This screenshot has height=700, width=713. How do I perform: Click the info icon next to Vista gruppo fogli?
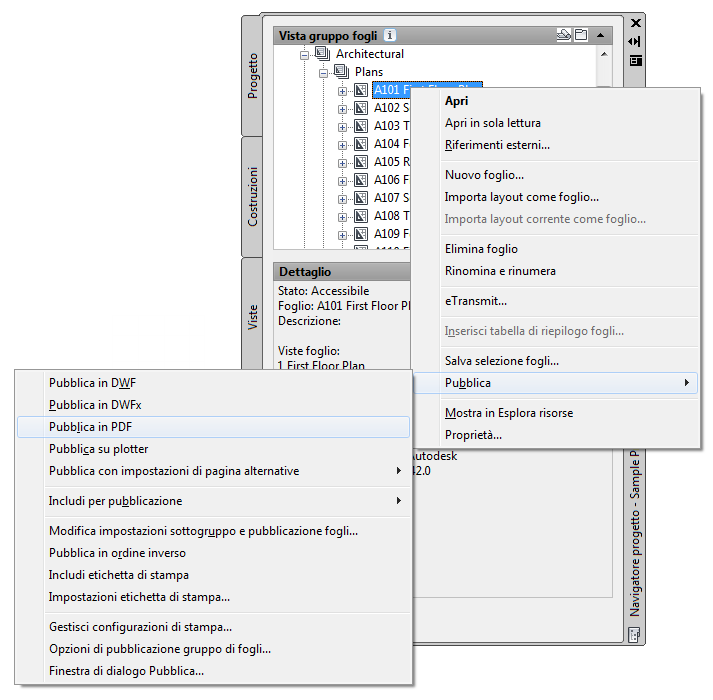tap(390, 35)
